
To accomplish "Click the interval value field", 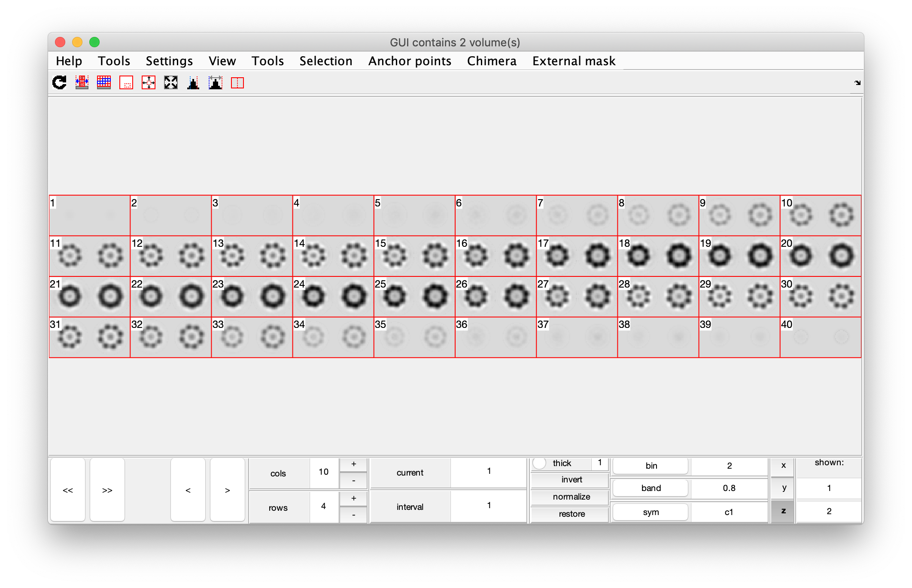I will pos(489,506).
